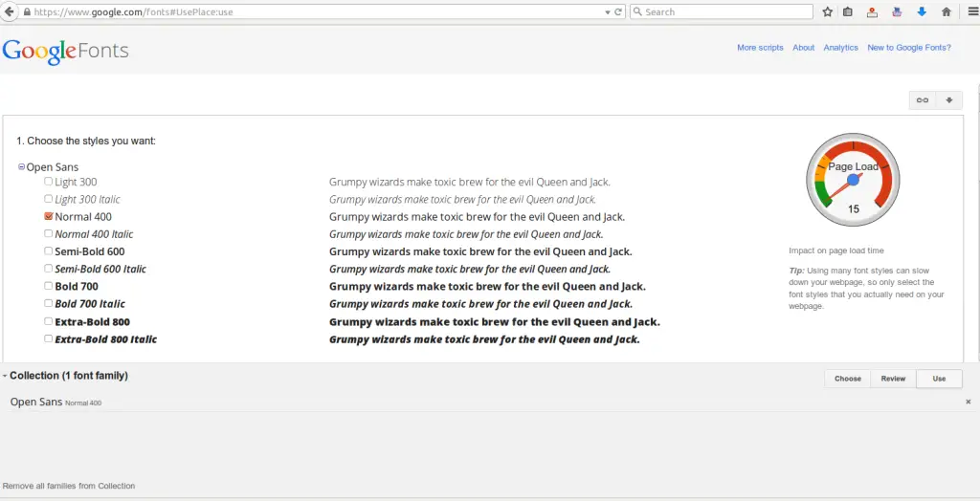This screenshot has width=980, height=501.
Task: Open the Analytics link
Action: (840, 48)
